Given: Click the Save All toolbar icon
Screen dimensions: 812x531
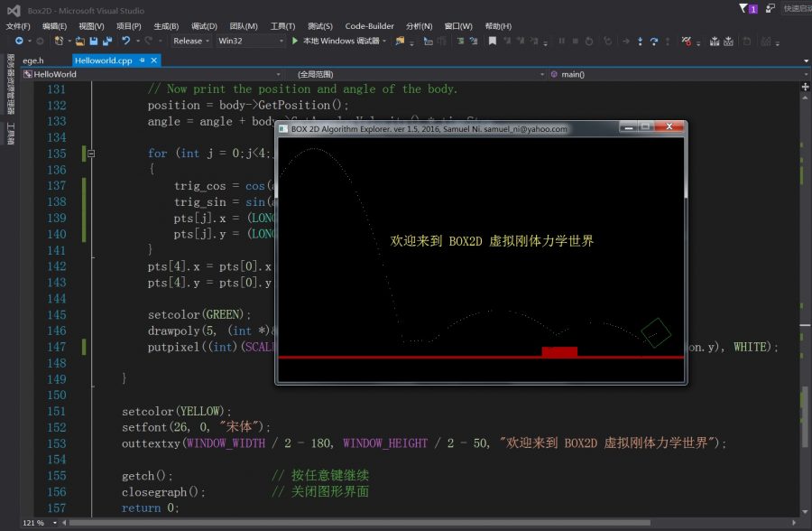Looking at the screenshot, I should click(x=106, y=41).
